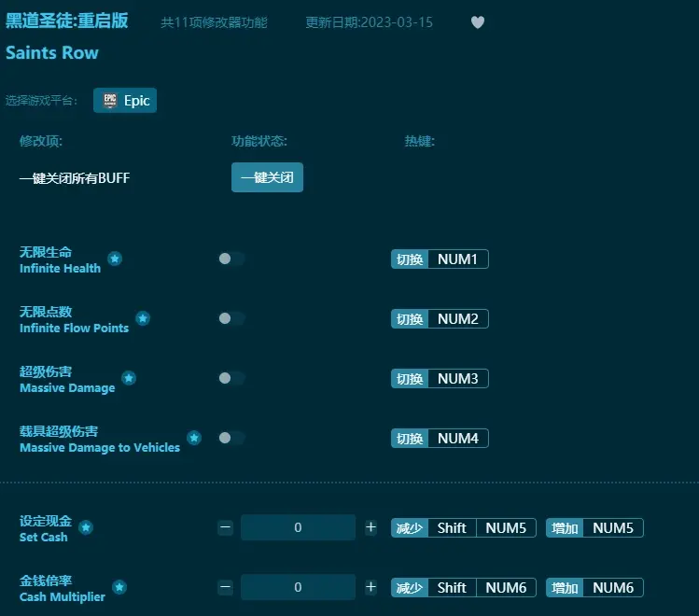Click the 共11项修改器功能 text
The height and width of the screenshot is (616, 699).
[214, 22]
